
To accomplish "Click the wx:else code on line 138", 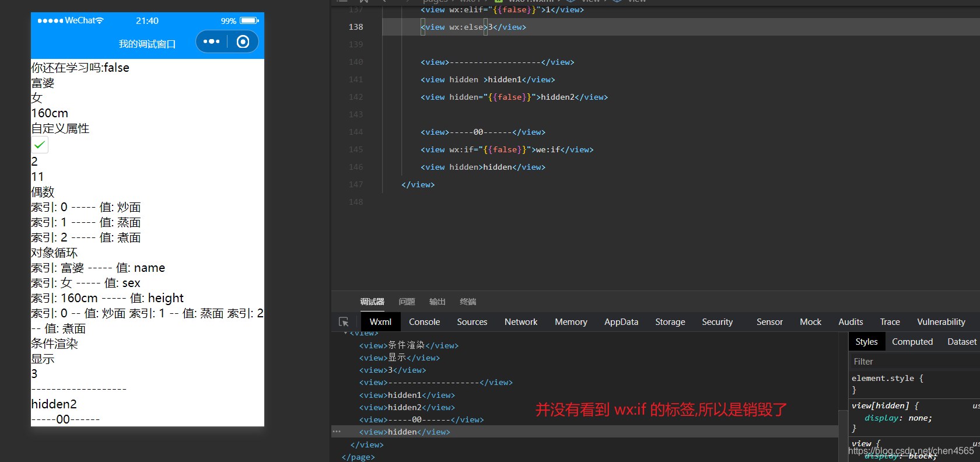I will point(466,27).
